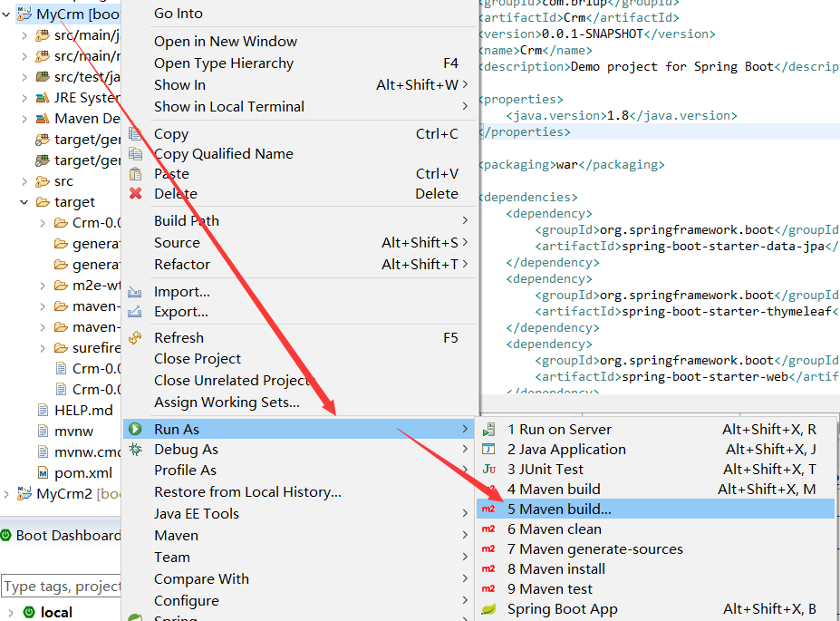Click the Paste icon in the context menu
This screenshot has height=621, width=840.
[136, 172]
